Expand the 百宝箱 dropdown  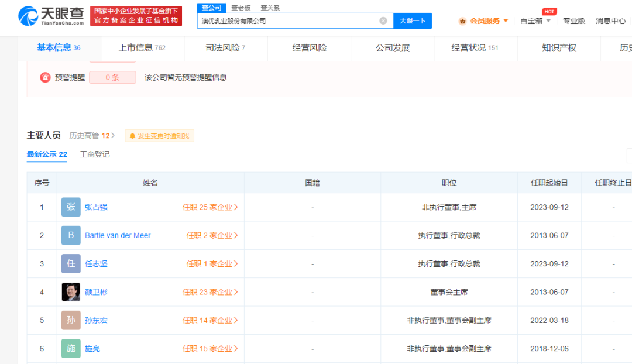(535, 21)
